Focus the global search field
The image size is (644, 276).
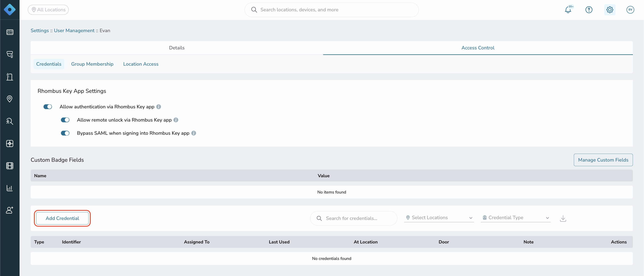[x=332, y=10]
